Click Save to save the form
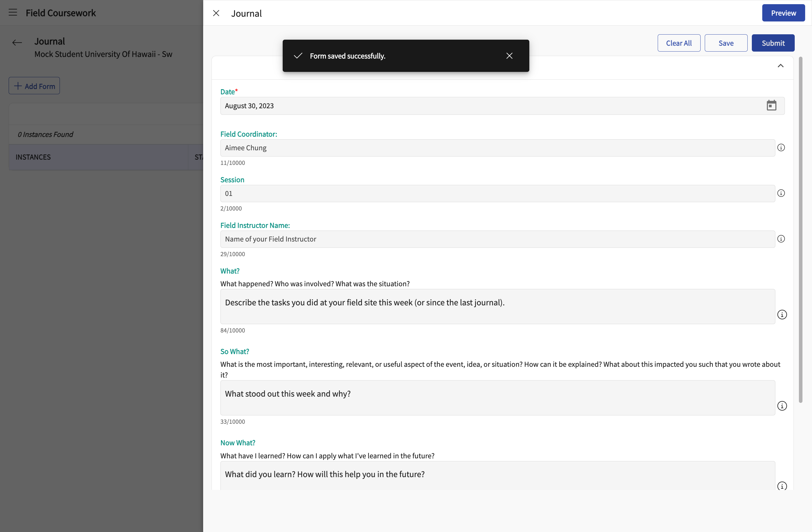The width and height of the screenshot is (812, 532). coord(726,43)
